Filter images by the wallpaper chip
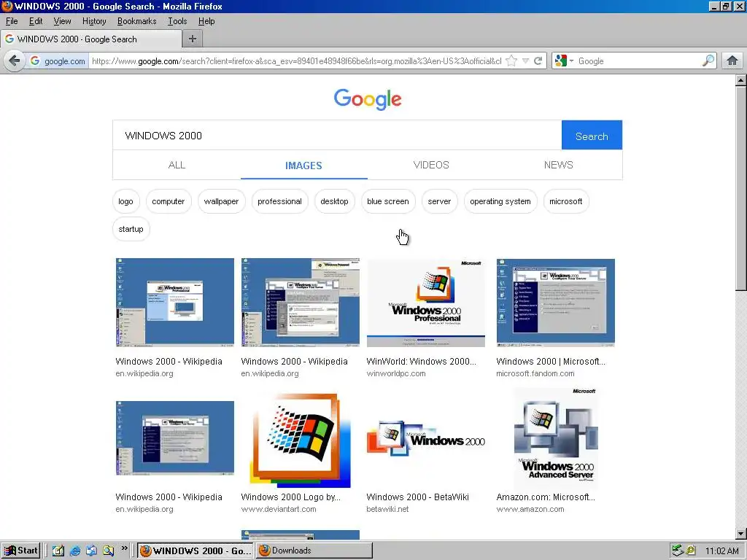This screenshot has width=747, height=560. (x=221, y=201)
